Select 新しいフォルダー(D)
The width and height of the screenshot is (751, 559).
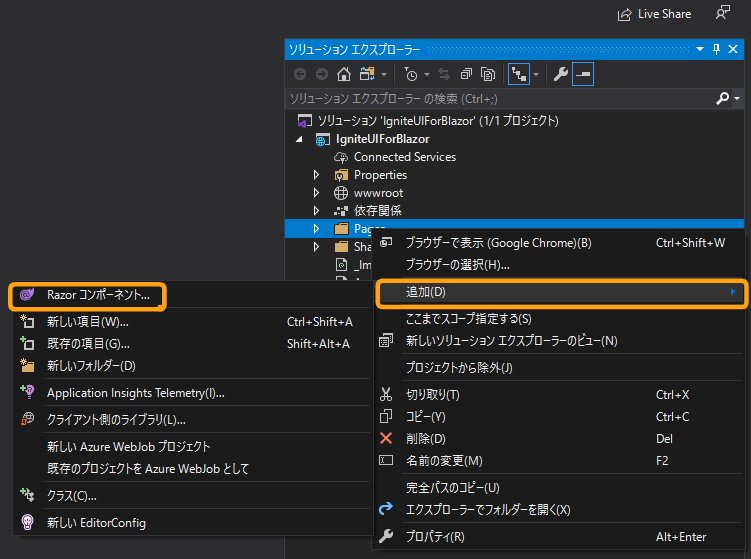click(x=193, y=366)
